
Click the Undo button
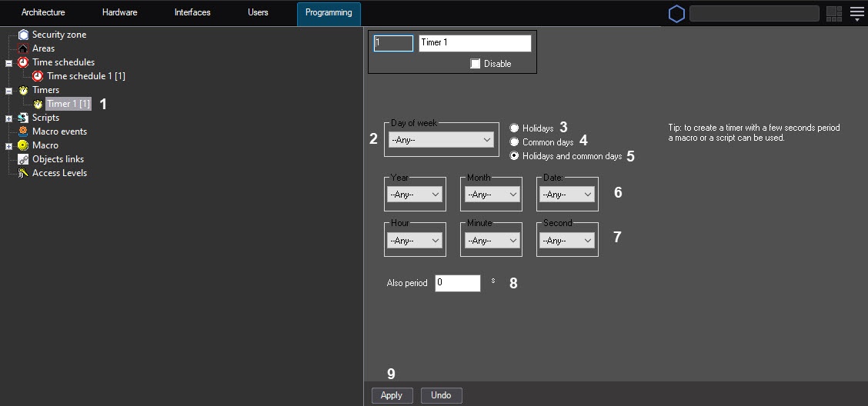point(441,395)
